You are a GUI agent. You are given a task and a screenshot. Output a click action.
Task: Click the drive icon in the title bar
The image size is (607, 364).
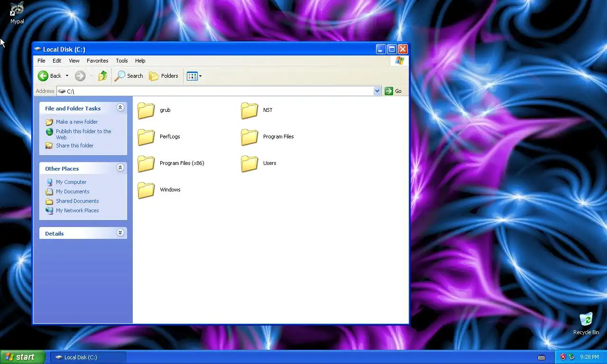(x=38, y=49)
